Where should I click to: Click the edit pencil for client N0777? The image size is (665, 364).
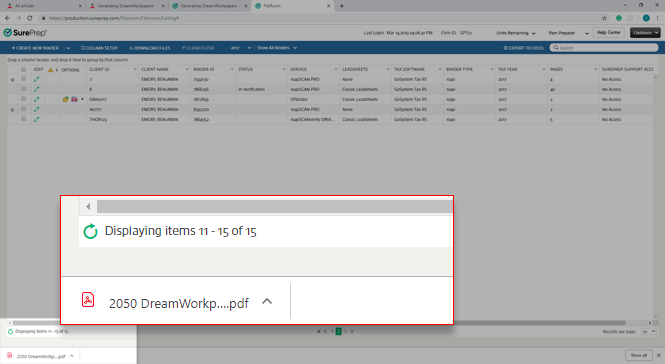37,109
